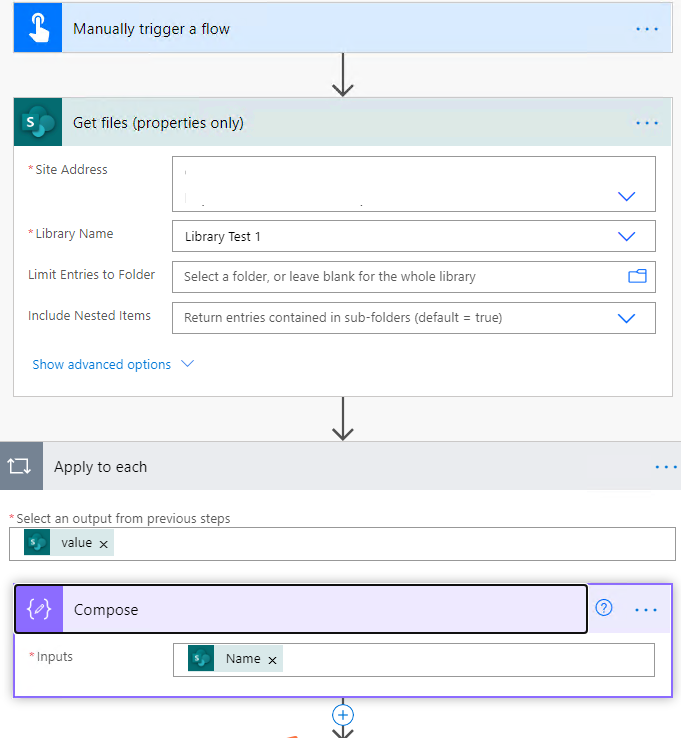Image resolution: width=681 pixels, height=738 pixels.
Task: Click the Apply to each loop icon
Action: [x=21, y=466]
